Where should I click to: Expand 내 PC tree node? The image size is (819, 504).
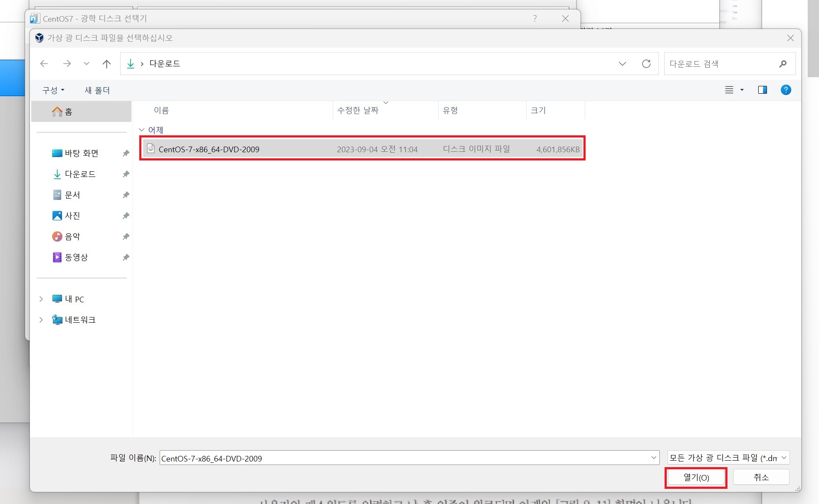(x=41, y=299)
